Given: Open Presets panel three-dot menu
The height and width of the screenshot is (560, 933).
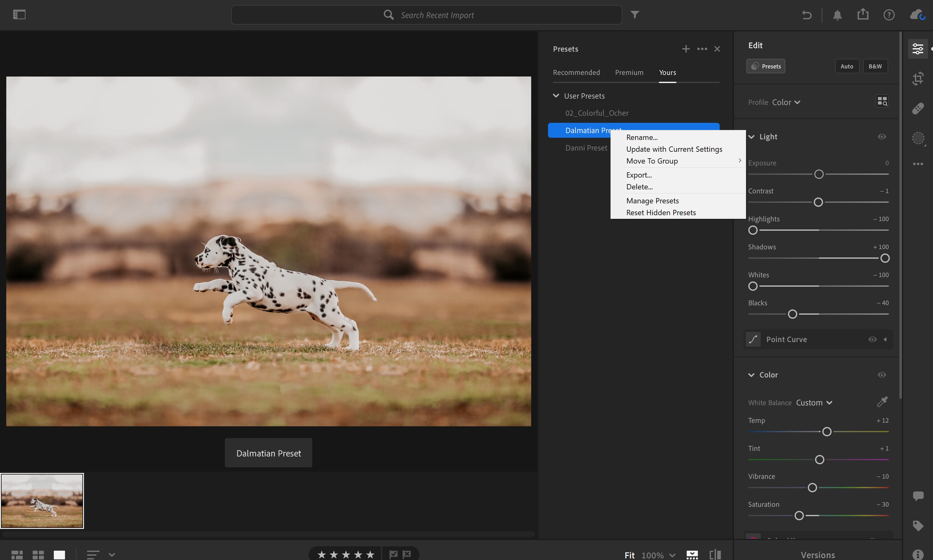Looking at the screenshot, I should 702,49.
